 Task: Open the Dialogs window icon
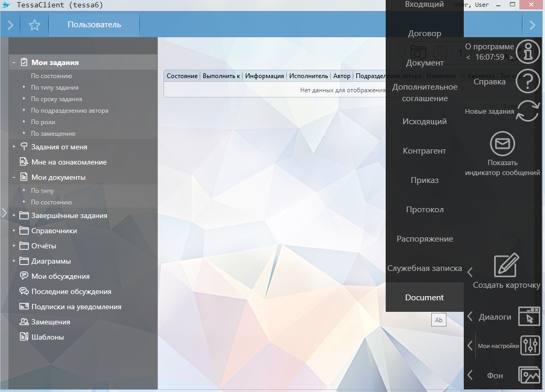click(529, 317)
